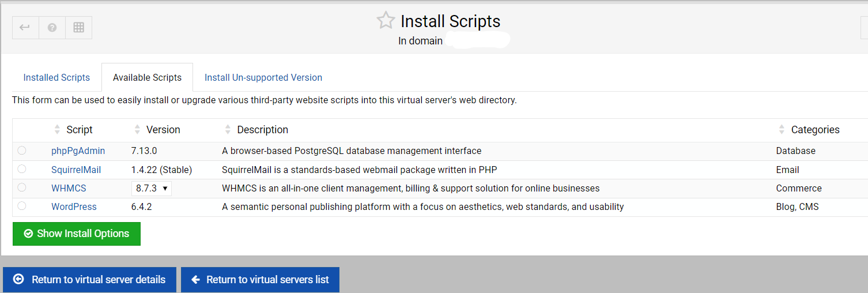Click the back arrow toolbar icon

pos(25,28)
